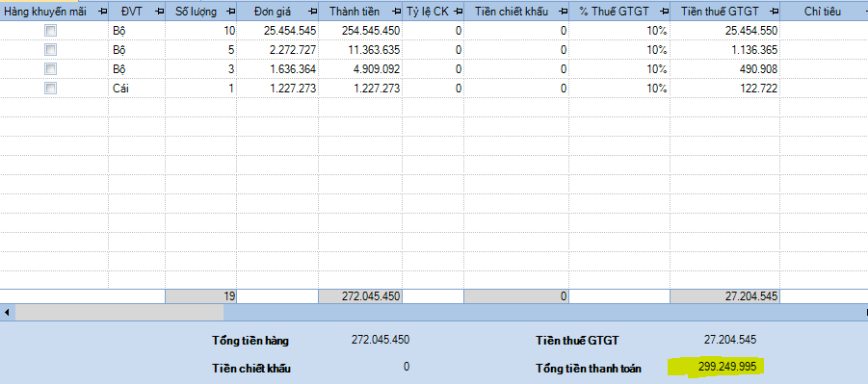
Task: Select VAT amount cell 490.908
Action: point(725,68)
